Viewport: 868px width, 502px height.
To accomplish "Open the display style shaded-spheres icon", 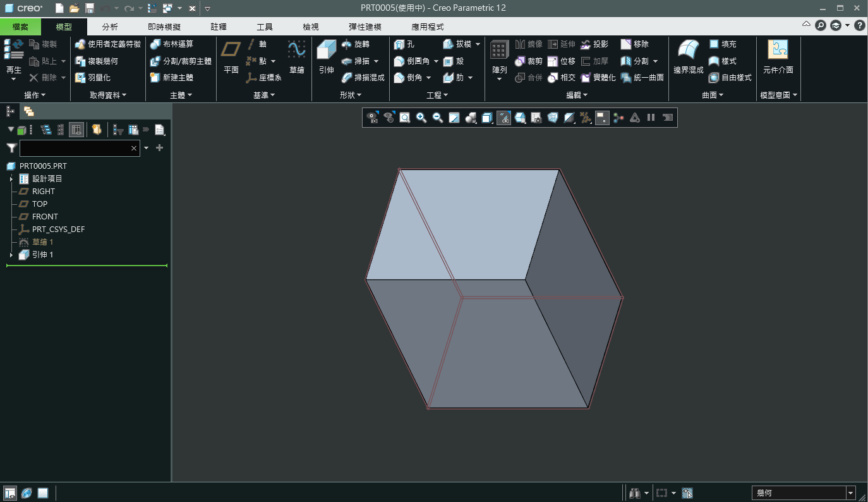I will click(471, 118).
